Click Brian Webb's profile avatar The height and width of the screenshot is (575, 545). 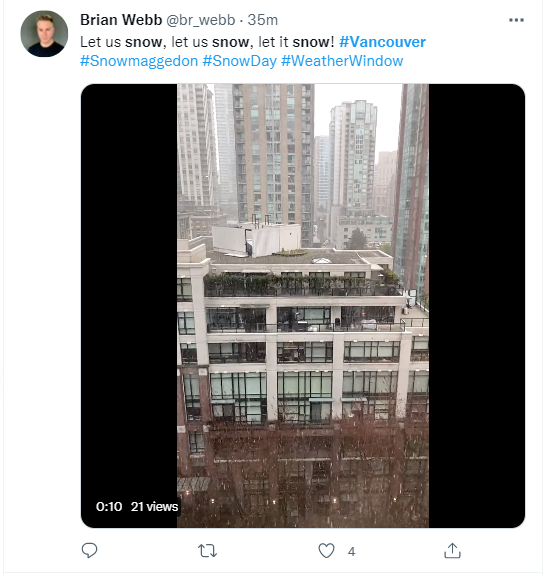click(44, 34)
